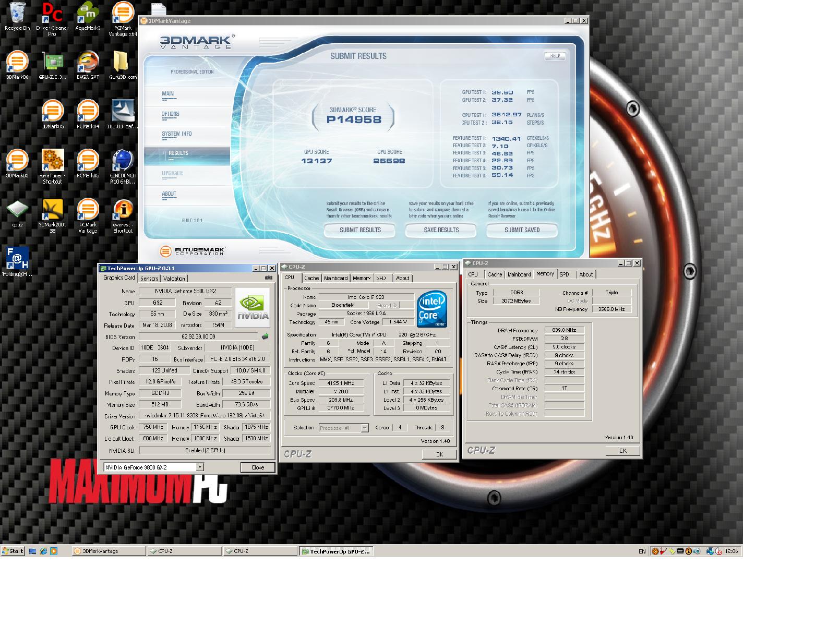Click the Internet Explorer quick launch icon
This screenshot has width=840, height=626.
[x=43, y=551]
